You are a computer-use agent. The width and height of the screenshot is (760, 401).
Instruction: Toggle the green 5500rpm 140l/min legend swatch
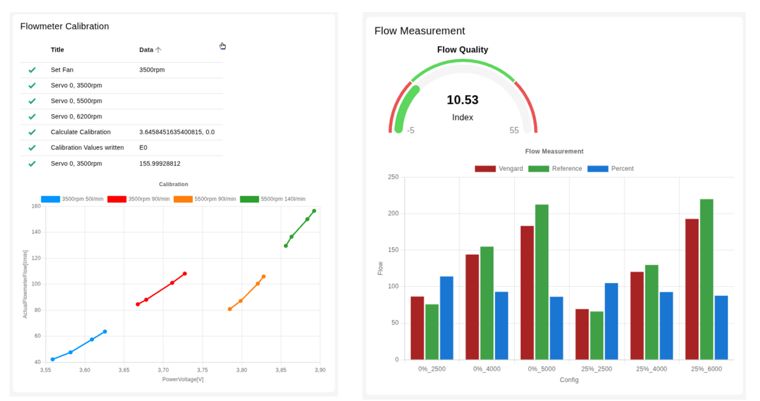tap(250, 199)
